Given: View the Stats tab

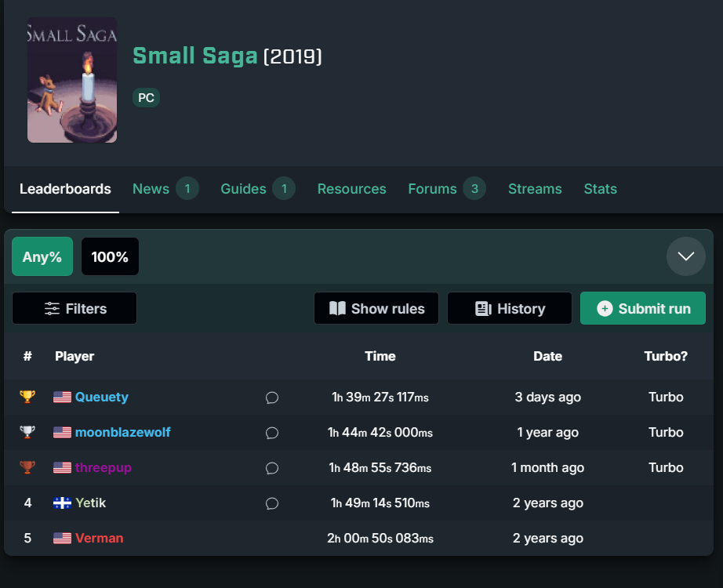Looking at the screenshot, I should pyautogui.click(x=601, y=189).
